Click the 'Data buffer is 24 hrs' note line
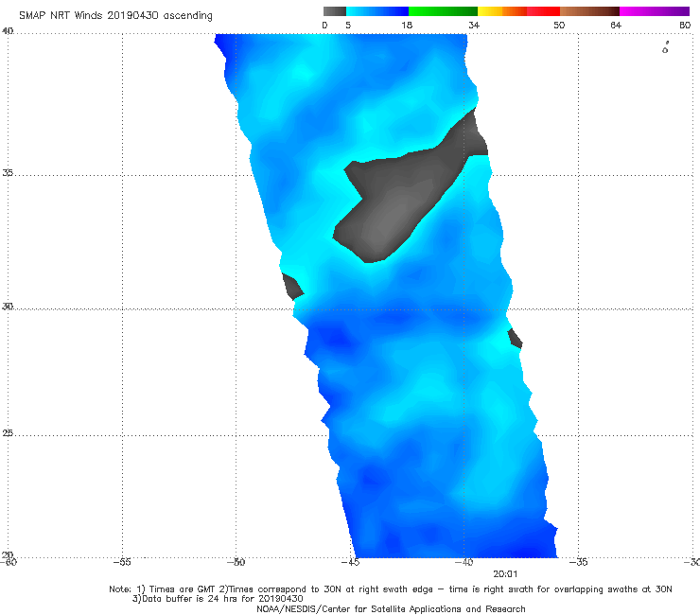This screenshot has width=700, height=615. coord(218,599)
